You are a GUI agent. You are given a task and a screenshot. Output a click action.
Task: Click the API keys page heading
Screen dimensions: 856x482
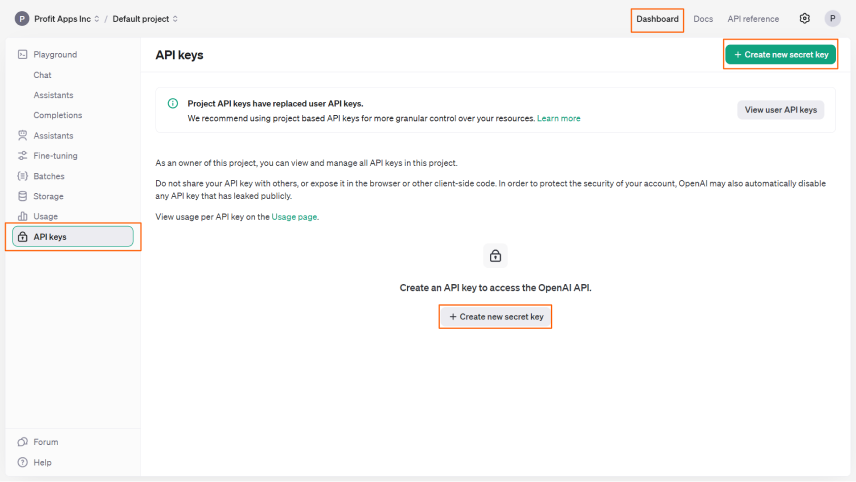click(x=179, y=55)
